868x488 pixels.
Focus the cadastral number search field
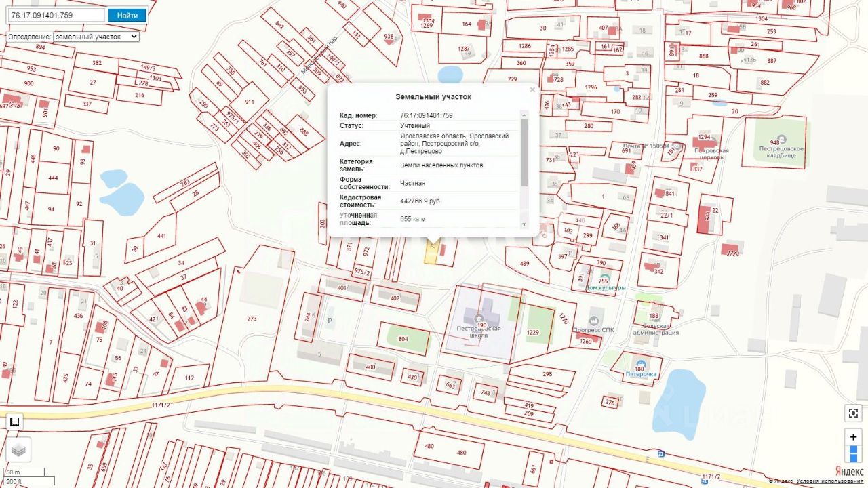click(56, 15)
